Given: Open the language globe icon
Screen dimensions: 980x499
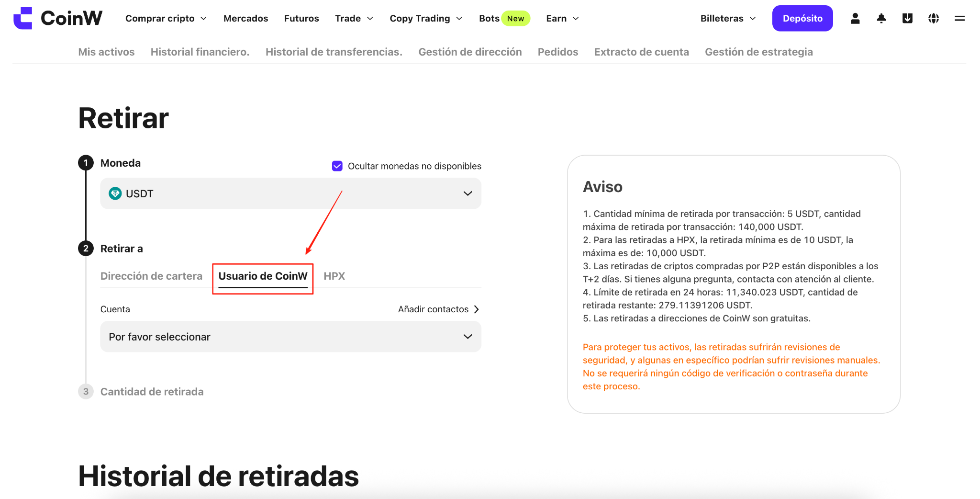Looking at the screenshot, I should (934, 18).
